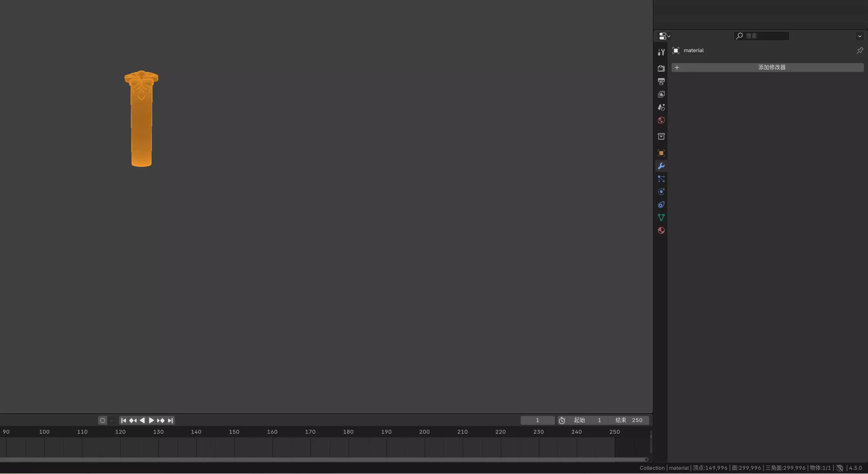Image resolution: width=868 pixels, height=474 pixels.
Task: Open the World properties tab
Action: click(661, 120)
